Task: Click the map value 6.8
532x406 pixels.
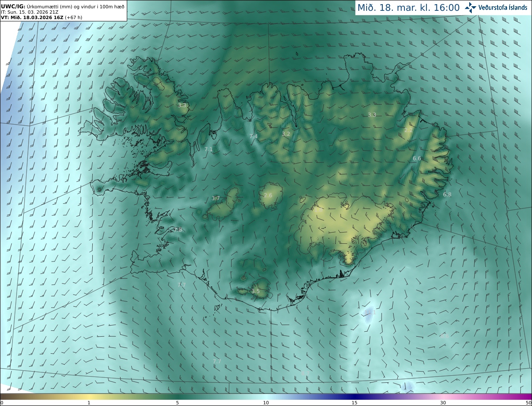Action: [447, 194]
